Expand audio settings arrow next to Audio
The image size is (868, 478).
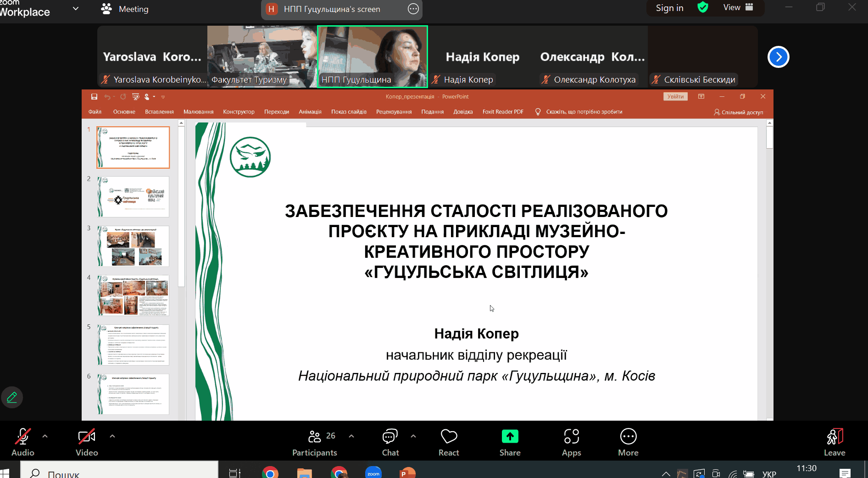[45, 436]
